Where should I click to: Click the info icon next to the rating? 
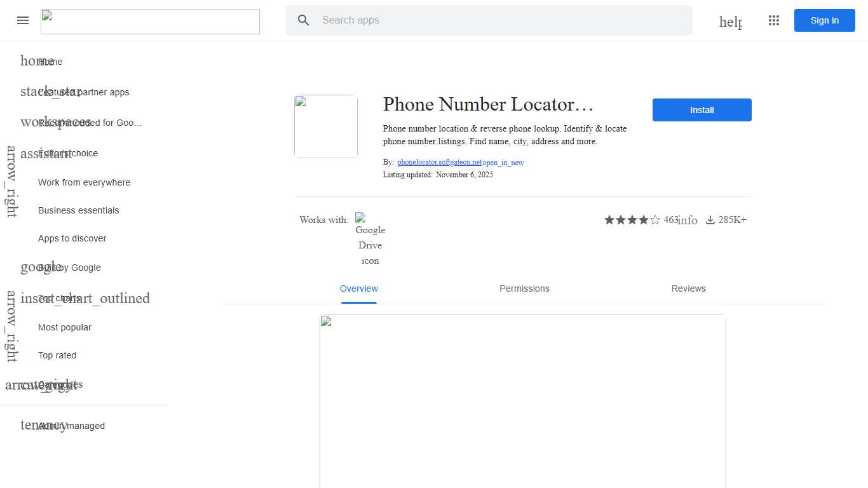(x=688, y=220)
